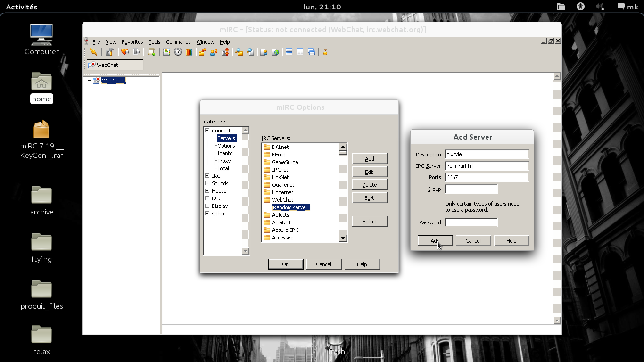Click into the IRC Server field
Image resolution: width=644 pixels, height=362 pixels.
pos(487,166)
